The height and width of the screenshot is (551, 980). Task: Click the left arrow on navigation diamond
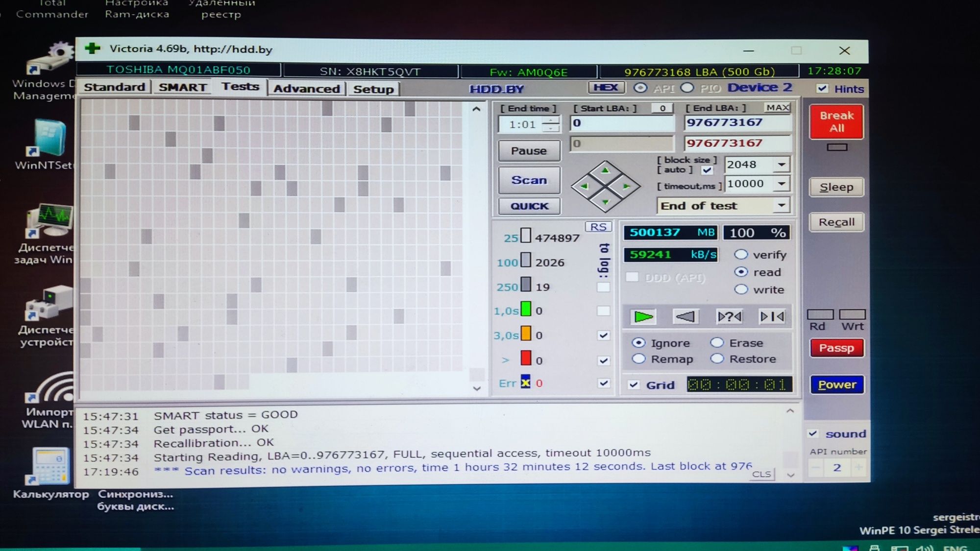584,186
